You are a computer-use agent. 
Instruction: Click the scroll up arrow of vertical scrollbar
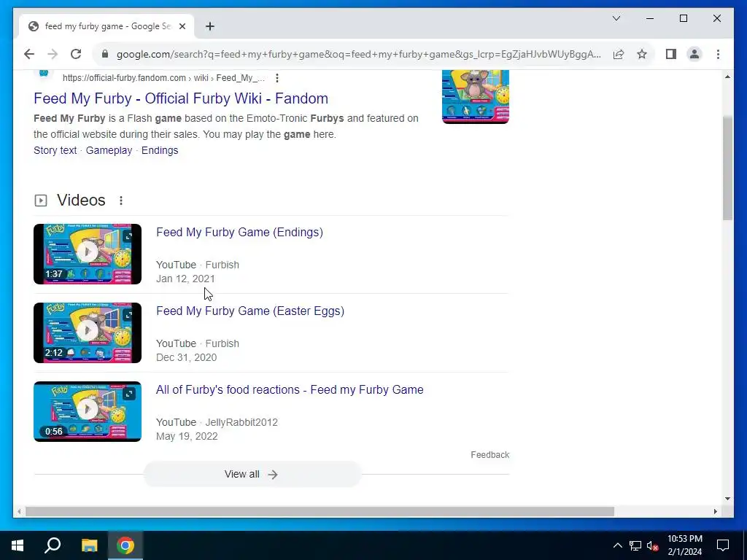pos(727,77)
